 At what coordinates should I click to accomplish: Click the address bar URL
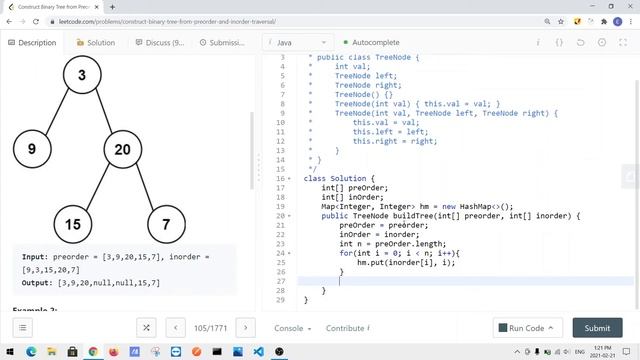point(167,22)
